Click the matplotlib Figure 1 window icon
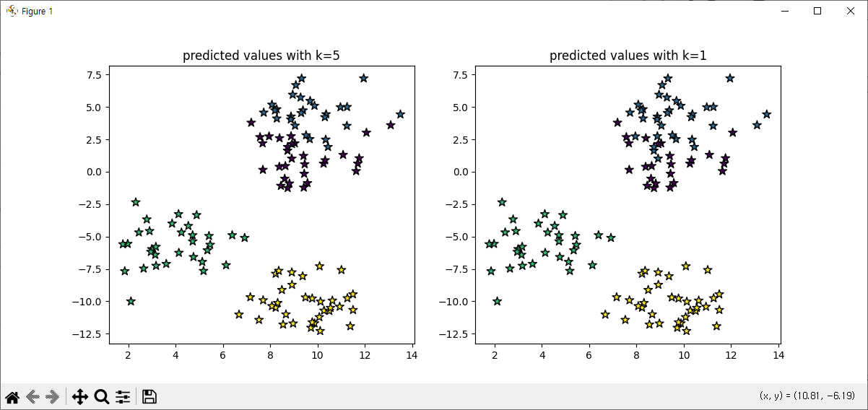The width and height of the screenshot is (868, 410). click(x=12, y=11)
